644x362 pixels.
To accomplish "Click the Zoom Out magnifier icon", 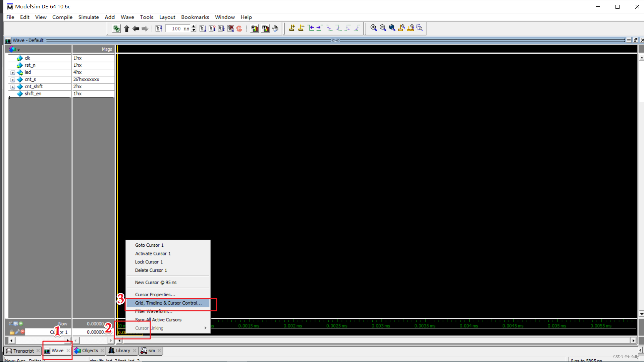I will 383,28.
